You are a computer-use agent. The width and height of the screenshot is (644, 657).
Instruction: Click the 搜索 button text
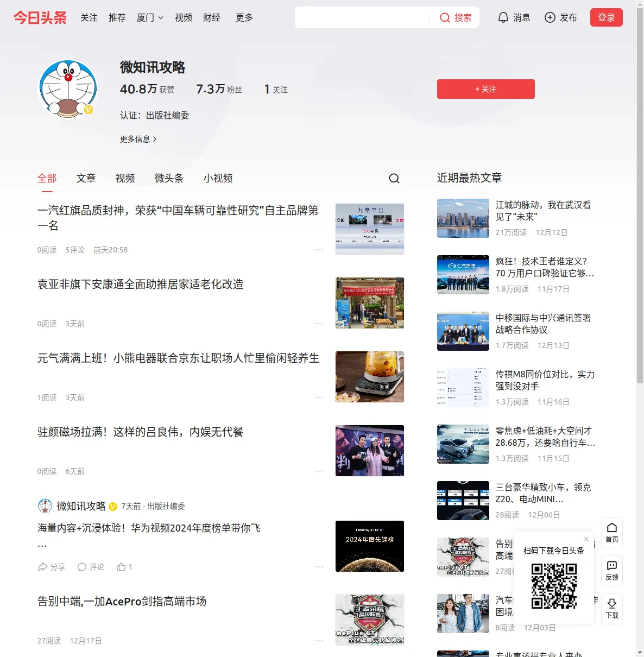point(463,18)
